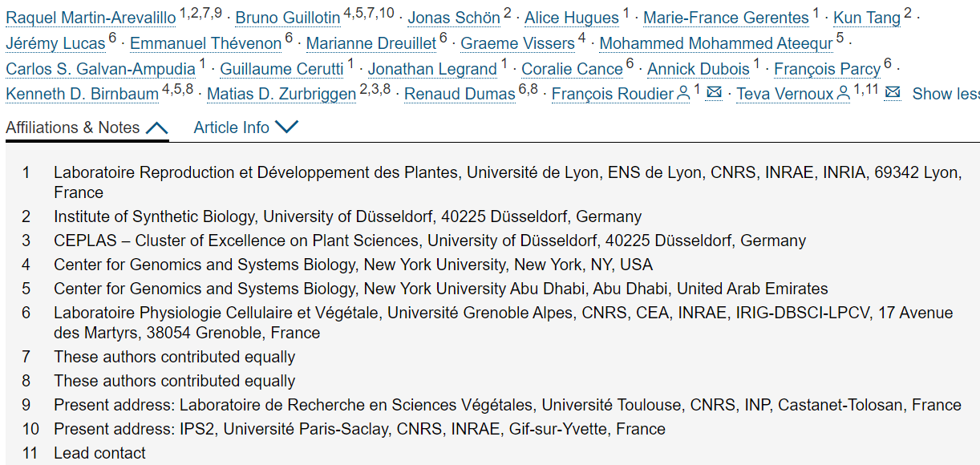Click the chevron beside Article Info
980x465 pixels.
pos(286,127)
